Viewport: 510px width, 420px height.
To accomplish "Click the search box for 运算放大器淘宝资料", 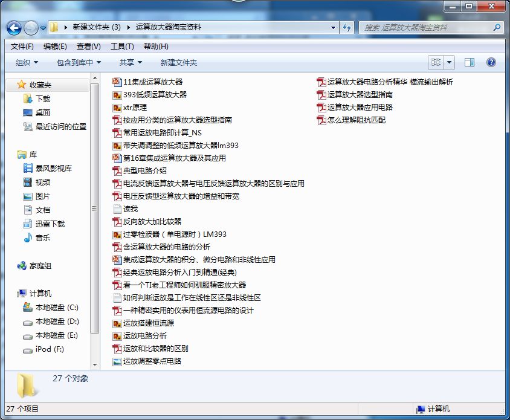I will 425,28.
